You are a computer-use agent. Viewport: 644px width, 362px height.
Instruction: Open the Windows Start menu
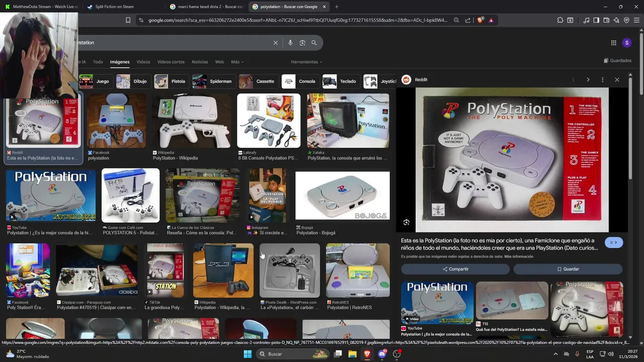tap(248, 354)
